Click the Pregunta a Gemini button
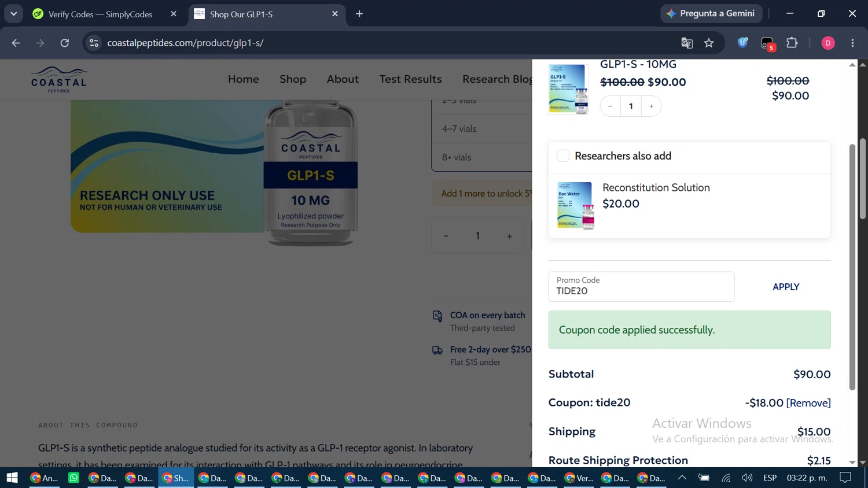The height and width of the screenshot is (488, 868). (711, 13)
